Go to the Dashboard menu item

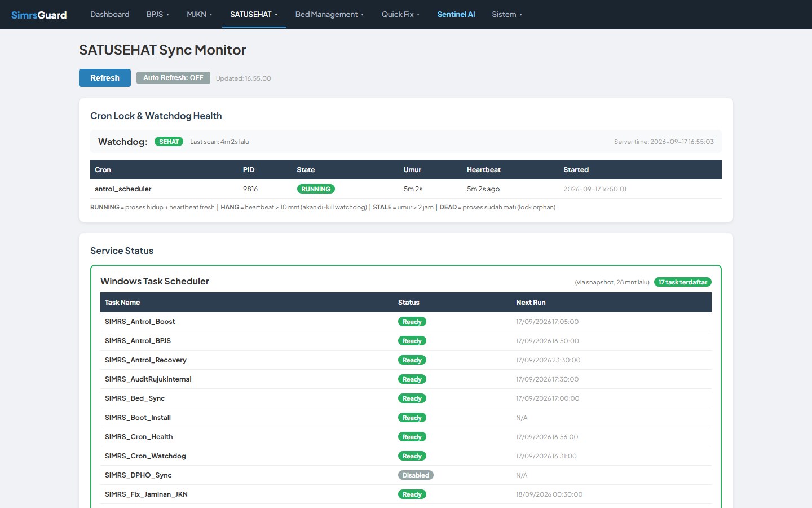click(110, 14)
